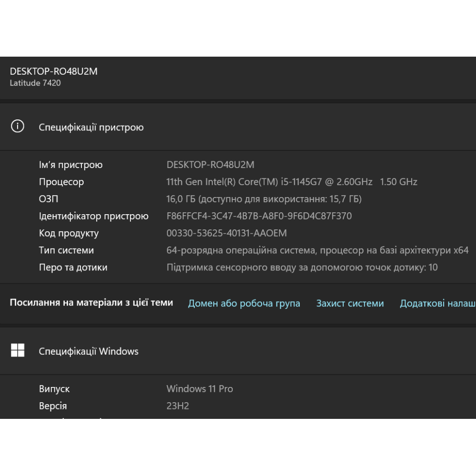Click the 23H2 version value
This screenshot has width=476, height=476.
click(178, 406)
